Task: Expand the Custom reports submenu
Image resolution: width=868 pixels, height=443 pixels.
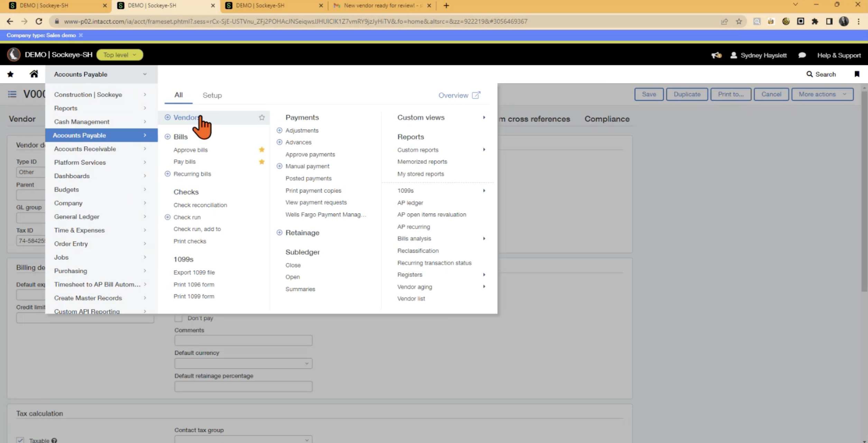Action: click(x=484, y=150)
